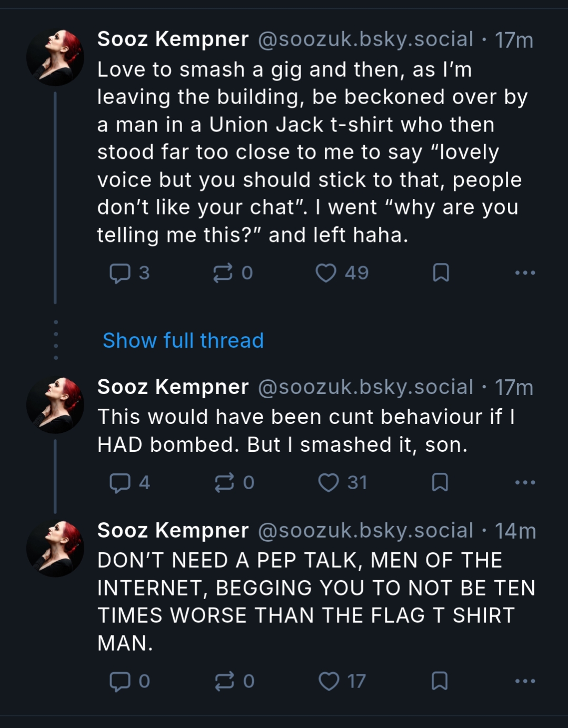Open more options on PEP TALK post
Screen dimensions: 568x728
click(x=525, y=681)
